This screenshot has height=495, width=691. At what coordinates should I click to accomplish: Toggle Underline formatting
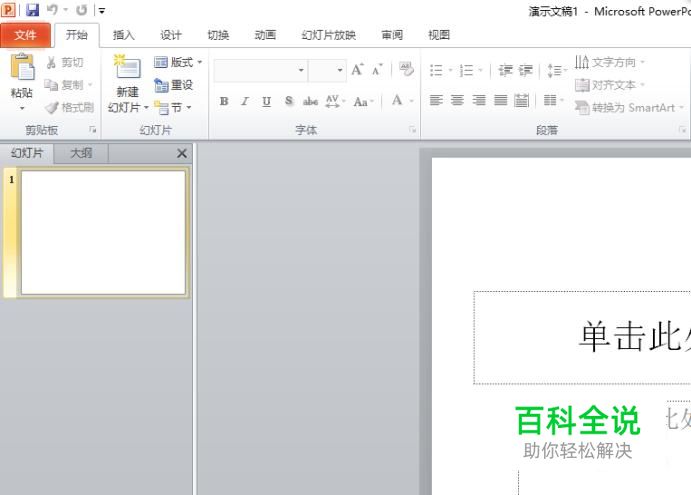(x=266, y=101)
